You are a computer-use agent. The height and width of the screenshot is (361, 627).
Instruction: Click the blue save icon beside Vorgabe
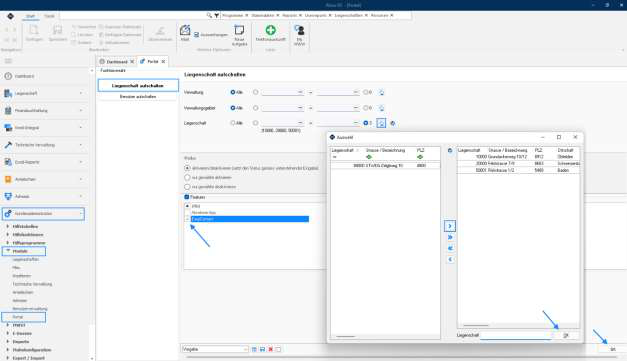[262, 349]
